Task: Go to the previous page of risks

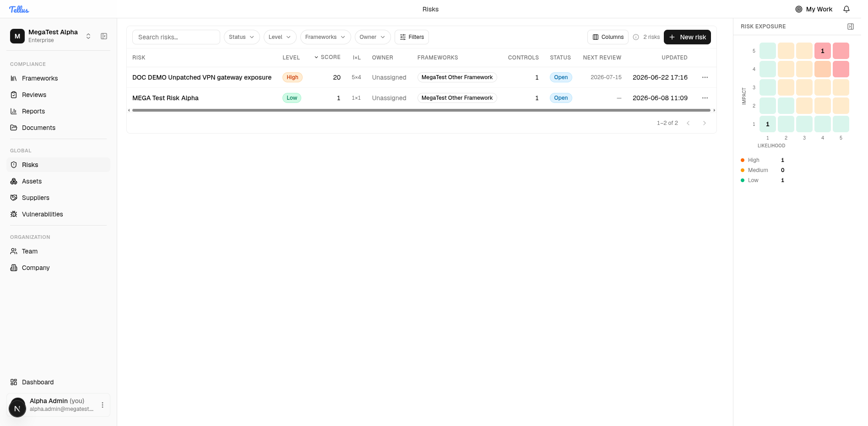Action: coord(688,123)
